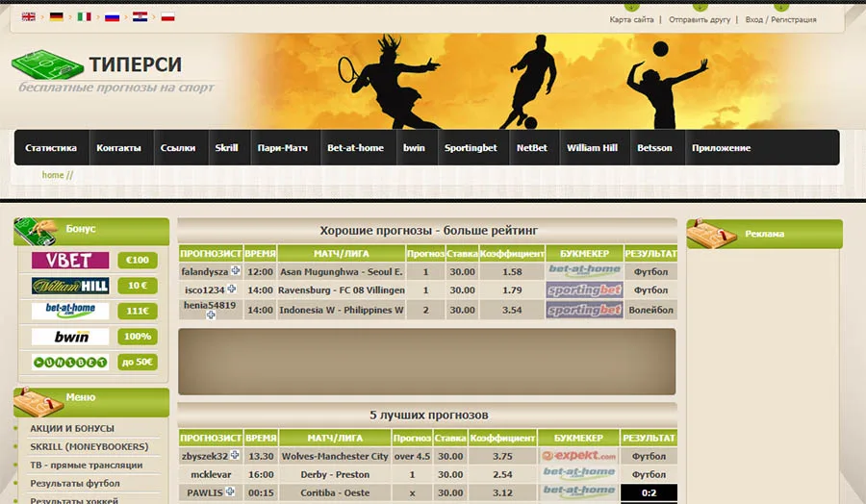Click bet-at-home logo in the Derby - Preston row

pos(579,473)
